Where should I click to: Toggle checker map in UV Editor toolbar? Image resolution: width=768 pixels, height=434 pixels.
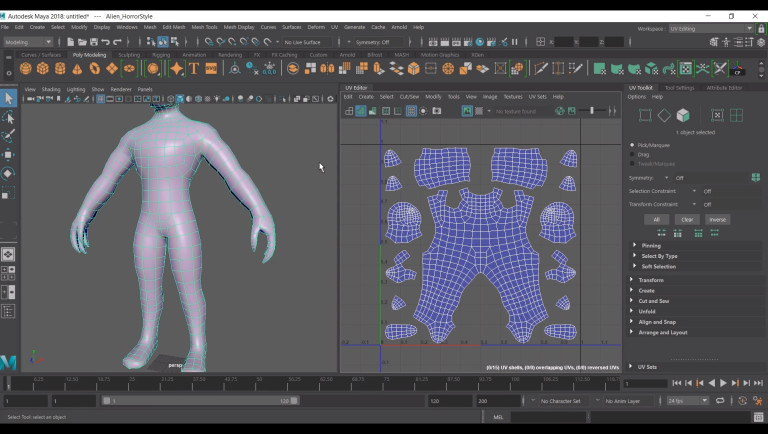(x=479, y=111)
